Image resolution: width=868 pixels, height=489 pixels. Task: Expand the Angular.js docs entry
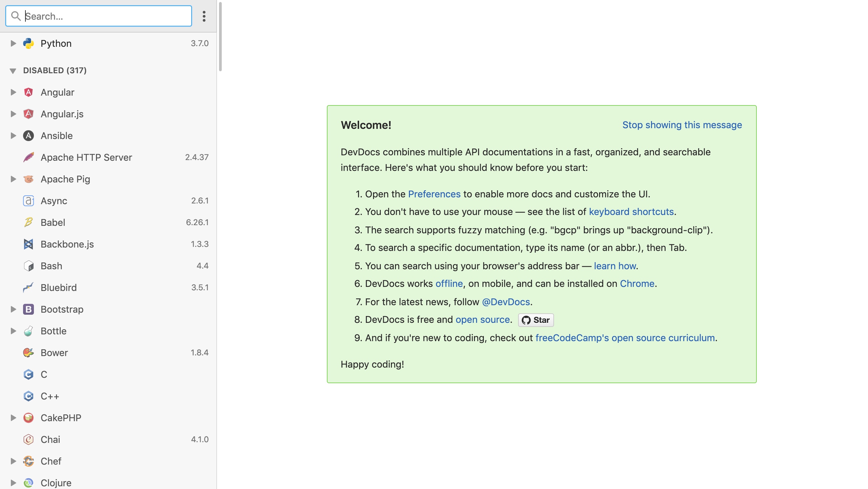(x=13, y=114)
